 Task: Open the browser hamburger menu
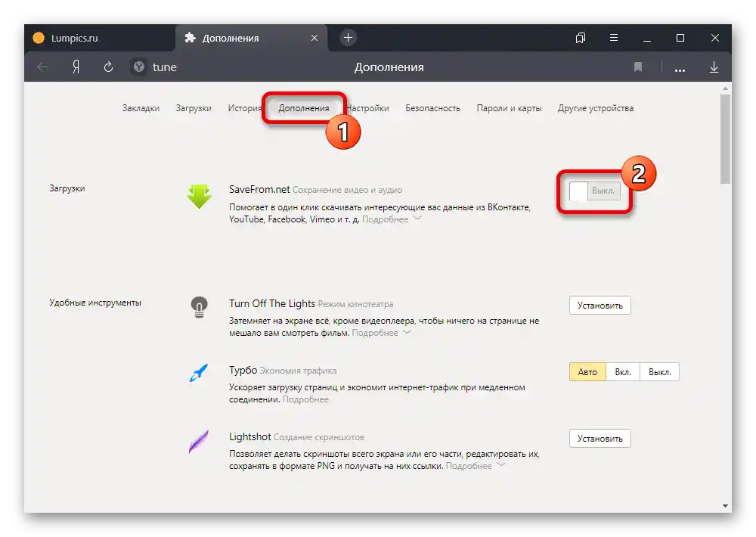coord(614,38)
